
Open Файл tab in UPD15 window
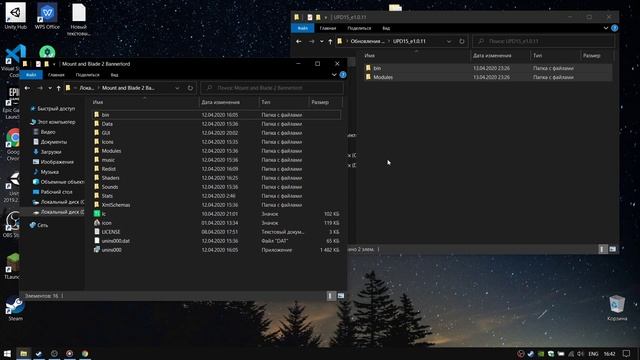pos(303,28)
